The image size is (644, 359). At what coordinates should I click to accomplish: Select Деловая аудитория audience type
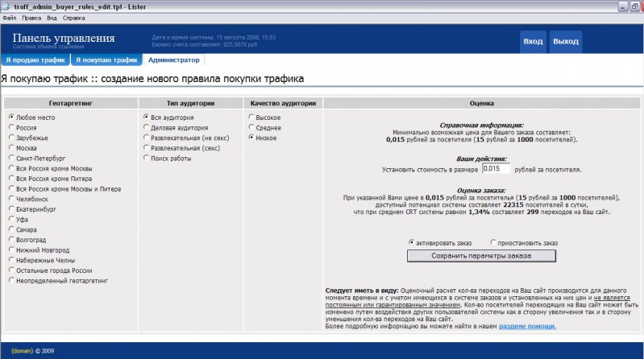point(146,127)
